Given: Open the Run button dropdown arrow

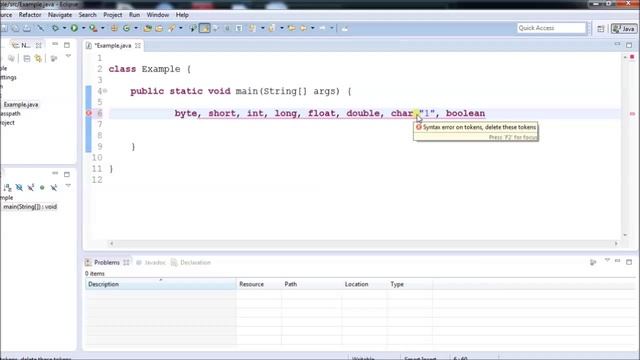Looking at the screenshot, I should click(x=83, y=28).
